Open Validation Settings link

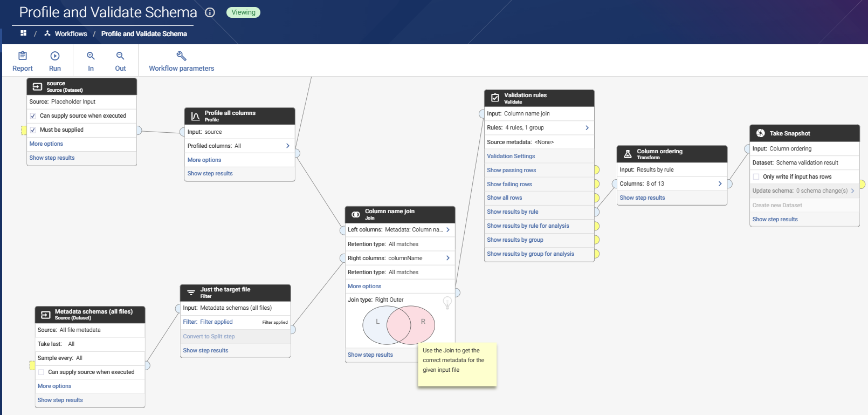coord(511,156)
